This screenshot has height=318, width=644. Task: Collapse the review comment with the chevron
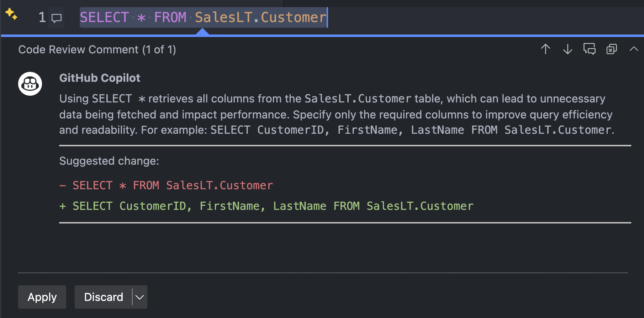click(x=633, y=49)
